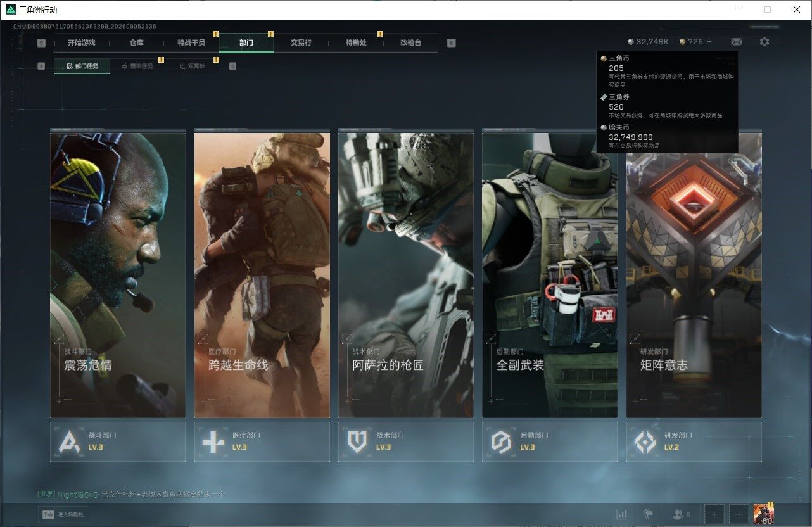Click the second empty squad slot plus
Viewport: 812px width, 527px height.
coord(739,515)
